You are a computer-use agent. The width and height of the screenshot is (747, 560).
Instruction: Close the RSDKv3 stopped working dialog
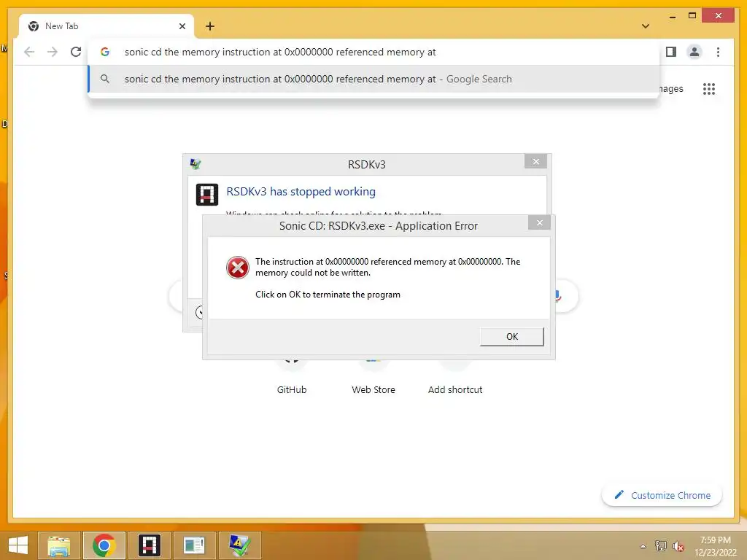click(x=535, y=161)
